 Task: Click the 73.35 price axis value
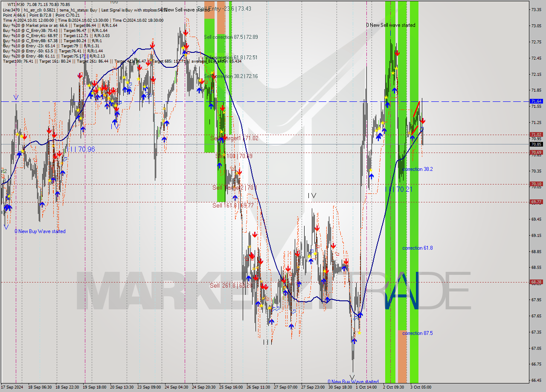[537, 9]
